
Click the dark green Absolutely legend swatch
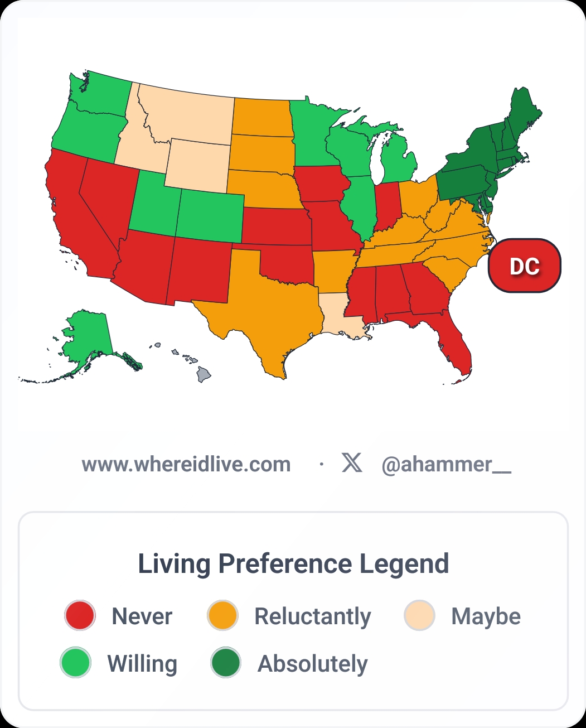[226, 663]
